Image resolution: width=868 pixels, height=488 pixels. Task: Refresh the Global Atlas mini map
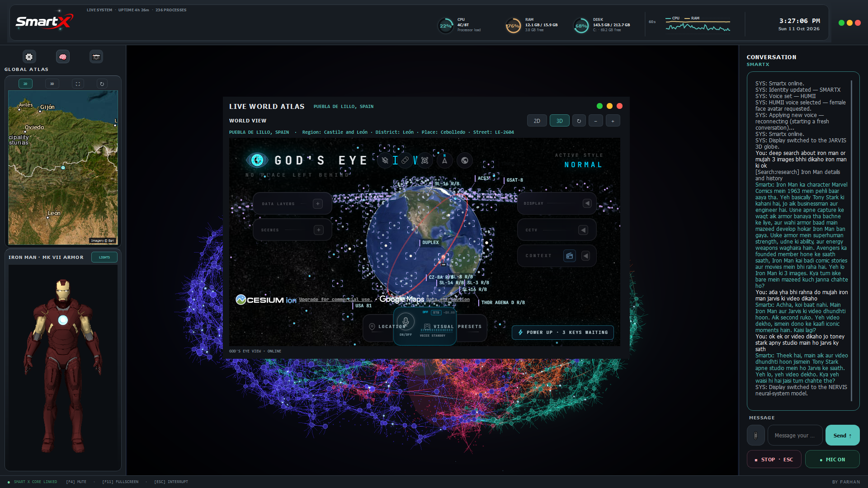[x=102, y=84]
